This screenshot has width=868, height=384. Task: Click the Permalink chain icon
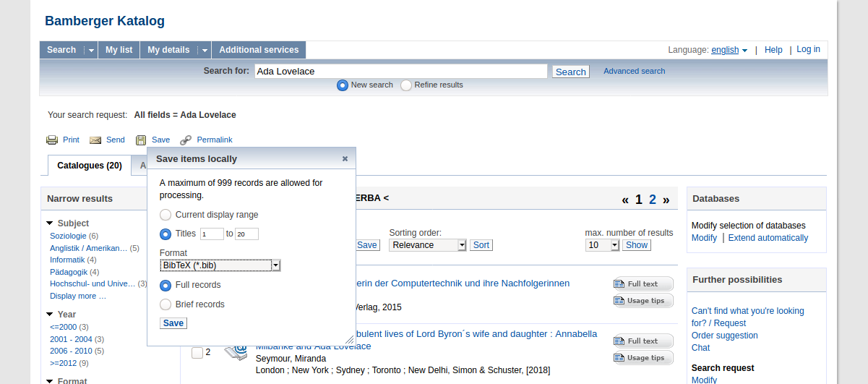(x=186, y=140)
